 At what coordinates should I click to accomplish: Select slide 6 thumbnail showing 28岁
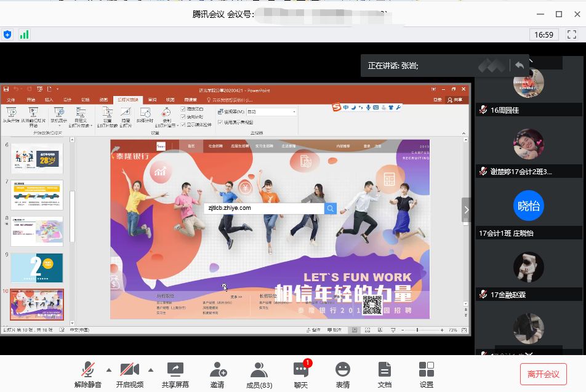pyautogui.click(x=37, y=158)
